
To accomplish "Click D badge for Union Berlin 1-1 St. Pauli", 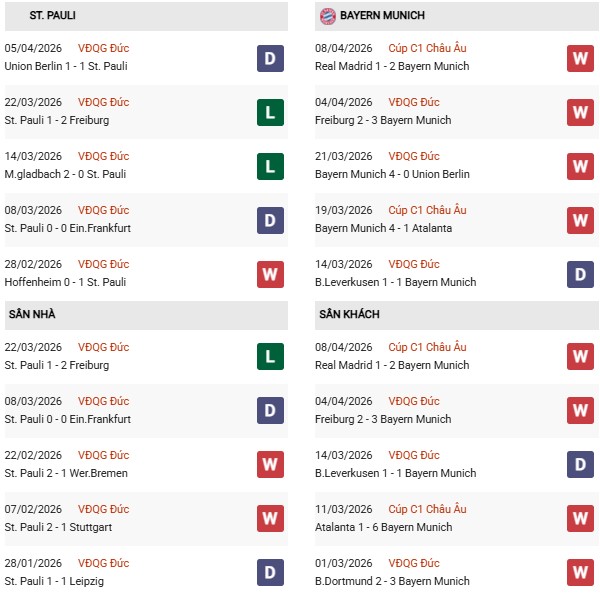I will point(270,58).
